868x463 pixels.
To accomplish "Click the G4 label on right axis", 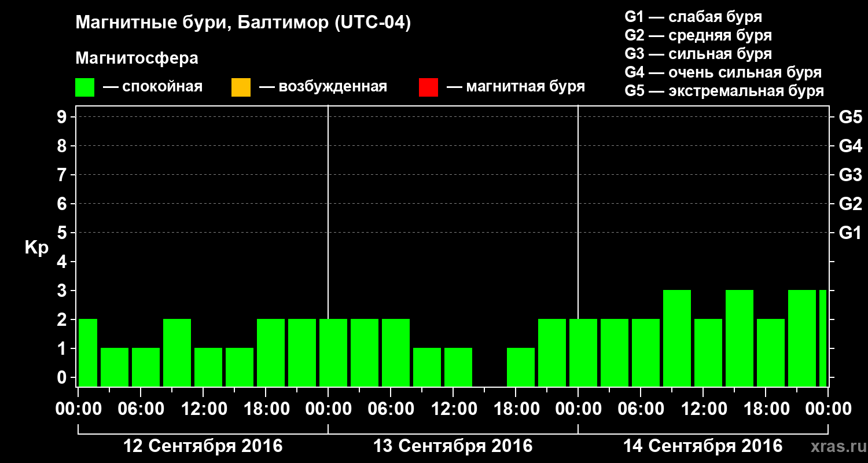I will pos(850,146).
